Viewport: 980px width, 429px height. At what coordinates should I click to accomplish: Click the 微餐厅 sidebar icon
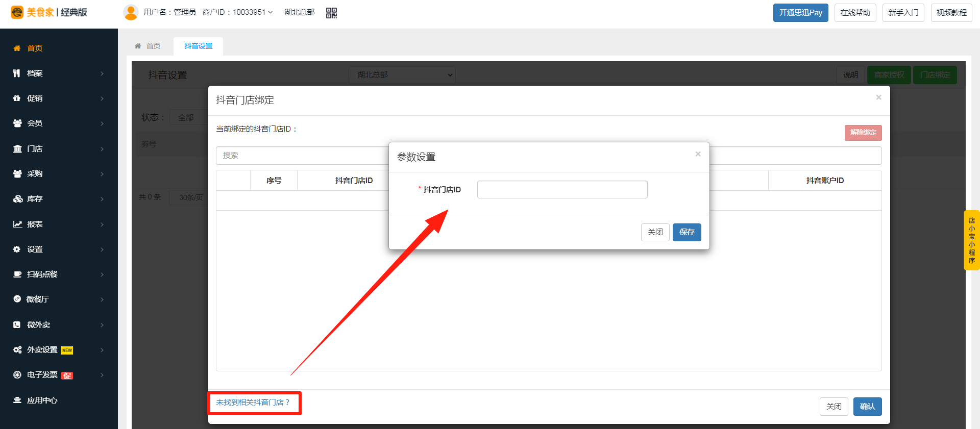pos(17,299)
